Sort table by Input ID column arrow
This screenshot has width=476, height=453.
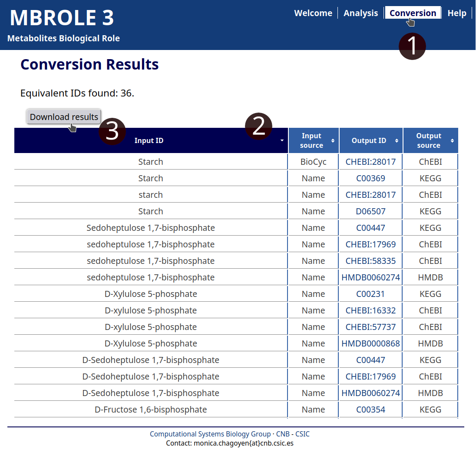point(282,140)
